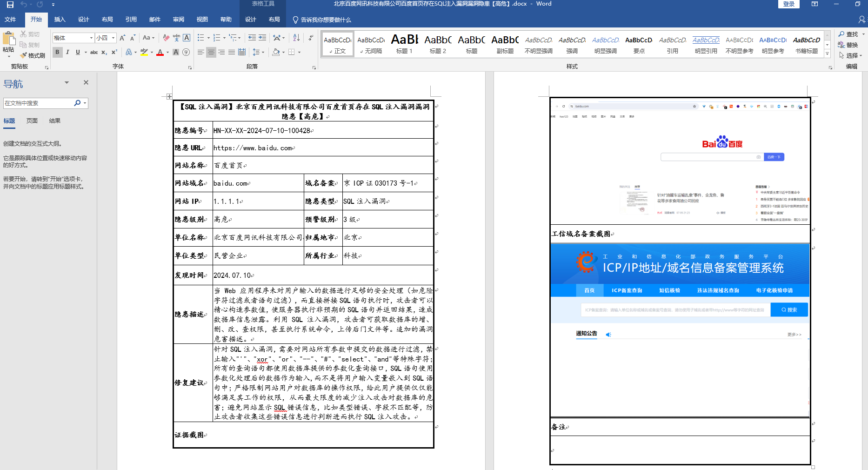
Task: Open the font name dropdown (楷体)
Action: click(x=91, y=38)
